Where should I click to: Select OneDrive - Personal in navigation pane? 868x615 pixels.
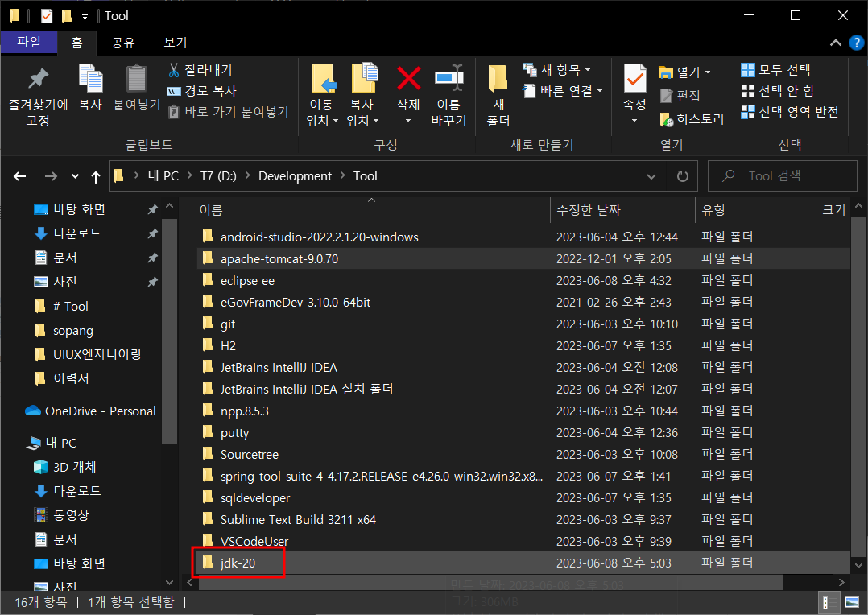91,411
